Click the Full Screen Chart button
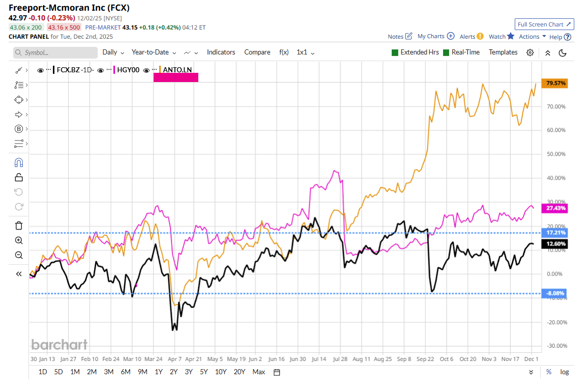 pyautogui.click(x=544, y=24)
